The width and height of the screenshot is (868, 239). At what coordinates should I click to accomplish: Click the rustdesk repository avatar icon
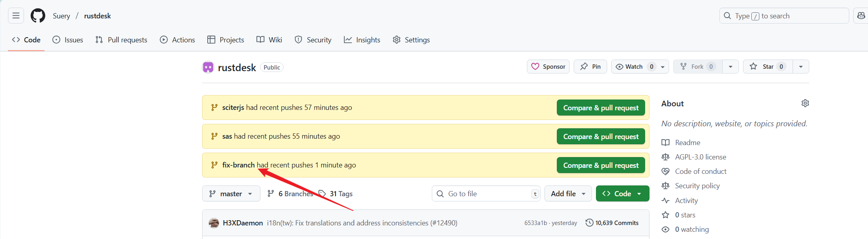point(208,67)
